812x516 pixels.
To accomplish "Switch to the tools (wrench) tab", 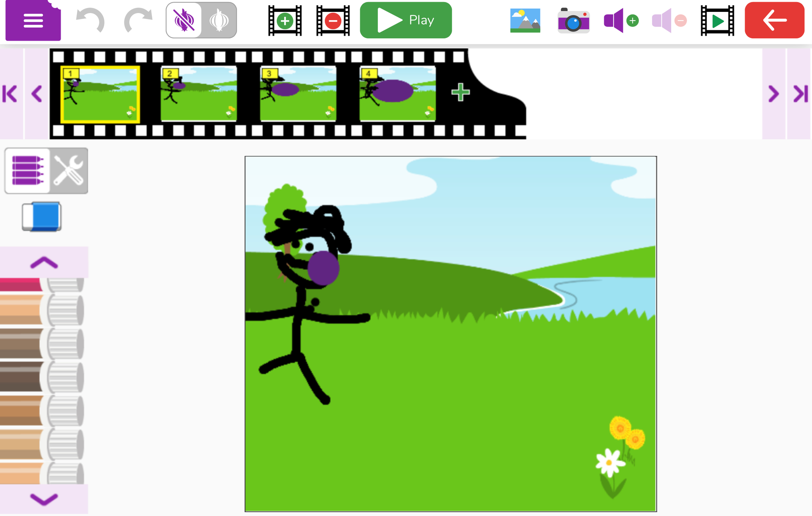I will (x=69, y=171).
